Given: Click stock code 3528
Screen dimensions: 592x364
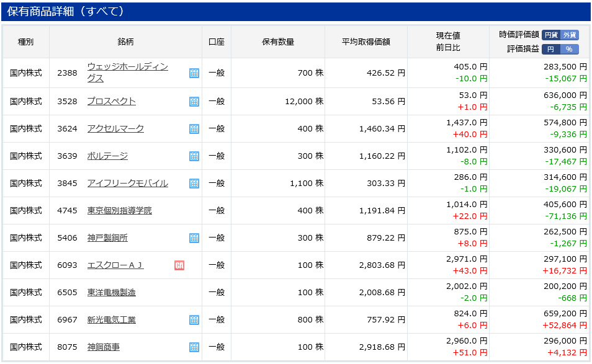Looking at the screenshot, I should pyautogui.click(x=67, y=102).
